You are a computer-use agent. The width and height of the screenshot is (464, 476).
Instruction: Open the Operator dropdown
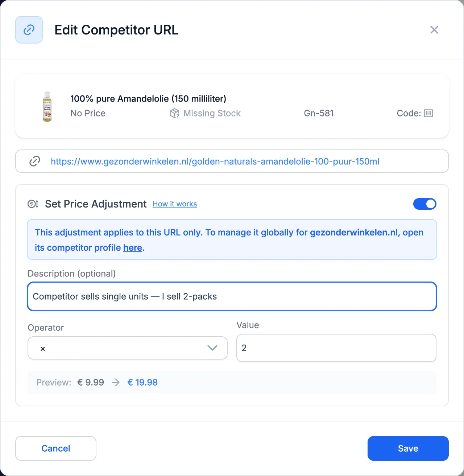(x=128, y=348)
